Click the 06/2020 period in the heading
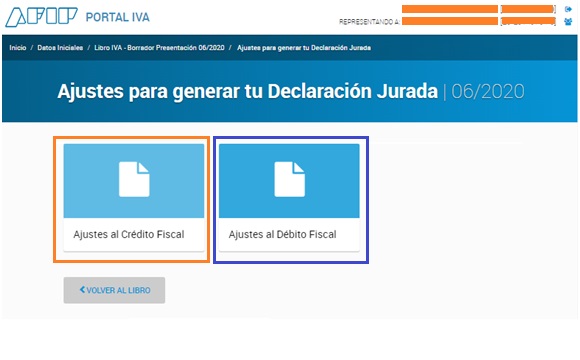The width and height of the screenshot is (580, 360). click(x=488, y=91)
